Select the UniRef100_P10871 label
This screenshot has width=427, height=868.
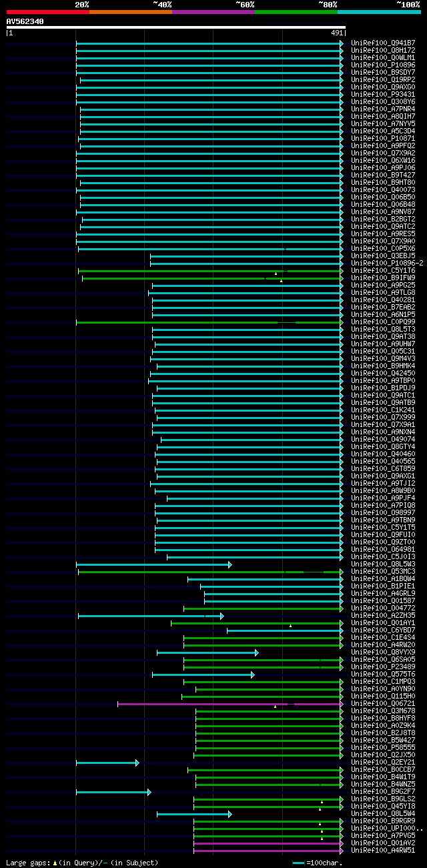coord(383,138)
